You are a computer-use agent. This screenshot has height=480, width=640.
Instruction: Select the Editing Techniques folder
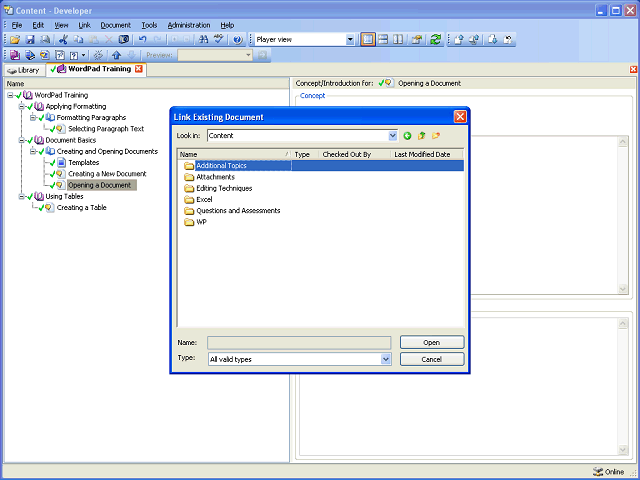pos(224,188)
